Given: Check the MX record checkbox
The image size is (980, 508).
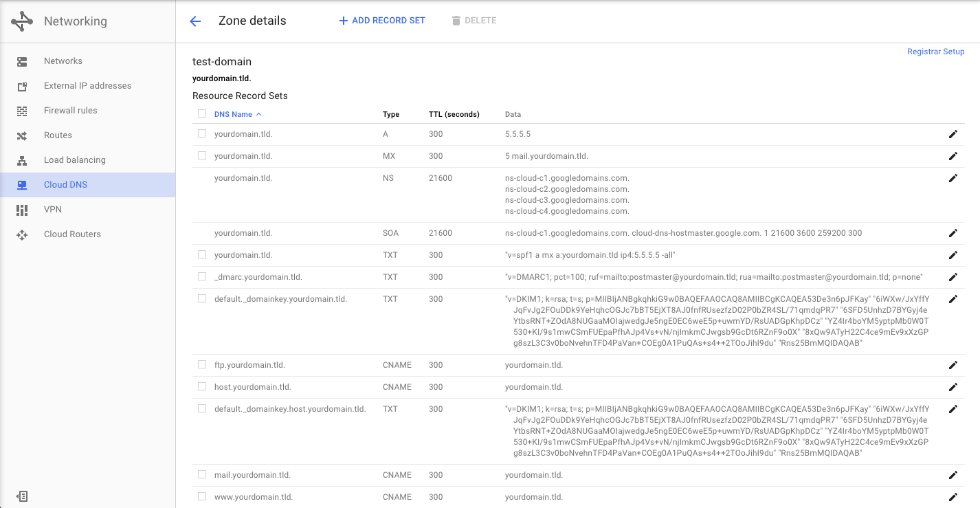Looking at the screenshot, I should [x=202, y=155].
